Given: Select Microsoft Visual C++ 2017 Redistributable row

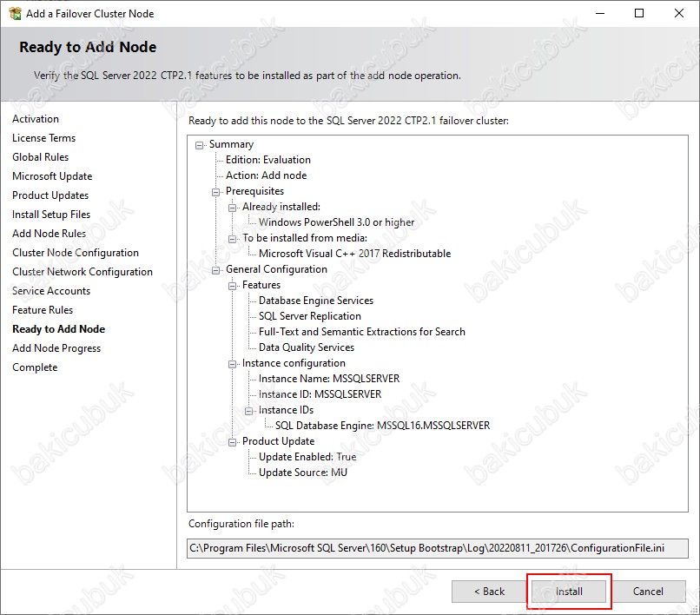Looking at the screenshot, I should click(355, 254).
